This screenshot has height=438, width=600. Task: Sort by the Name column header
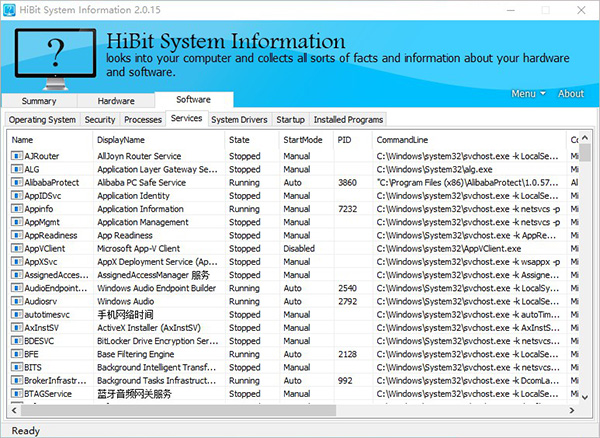click(x=50, y=140)
